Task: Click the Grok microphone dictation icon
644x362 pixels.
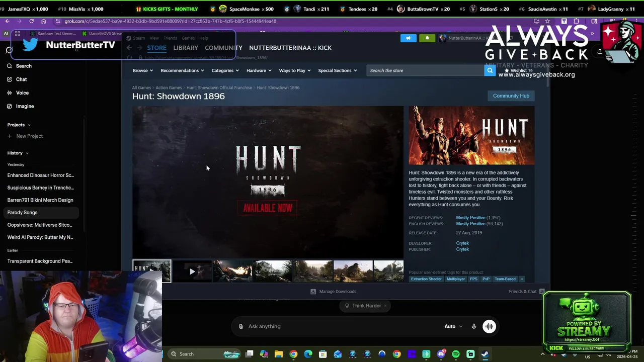Action: [473, 326]
